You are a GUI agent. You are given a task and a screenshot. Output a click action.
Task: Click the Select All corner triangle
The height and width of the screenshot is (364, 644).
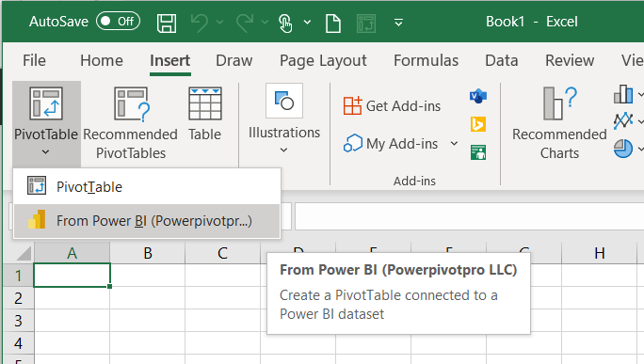click(24, 253)
